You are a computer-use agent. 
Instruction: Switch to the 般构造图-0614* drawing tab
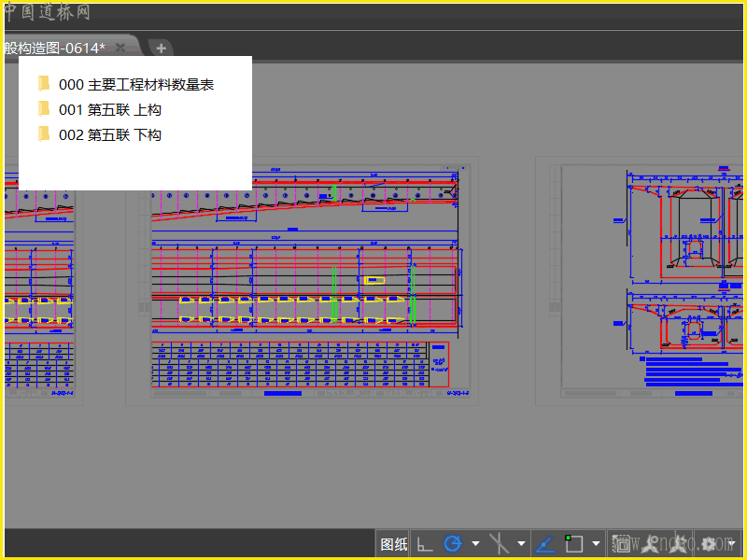click(55, 48)
